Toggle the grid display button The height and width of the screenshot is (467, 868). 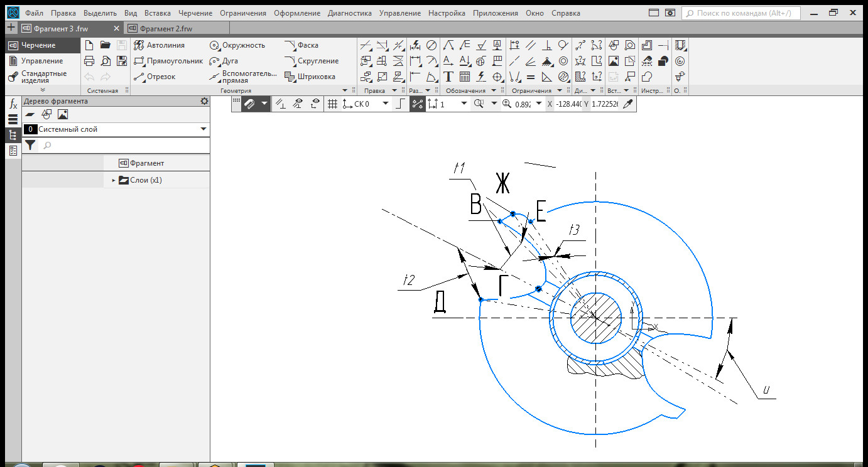click(x=333, y=104)
